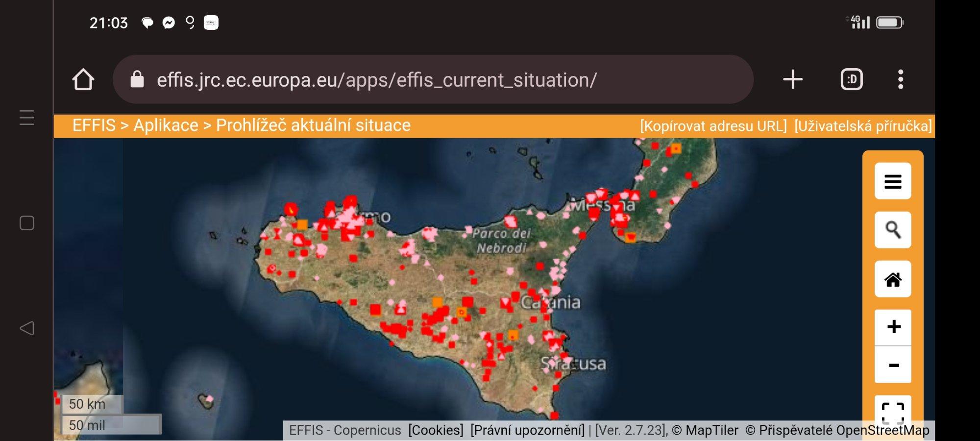Click the Aplikace breadcrumb item
Image resolution: width=980 pixels, height=441 pixels.
point(166,125)
